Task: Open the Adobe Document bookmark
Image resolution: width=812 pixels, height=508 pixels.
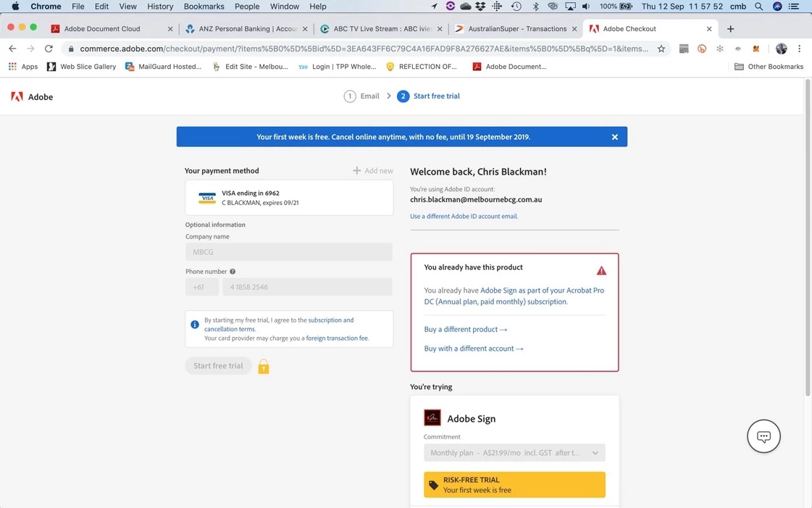Action: 509,66
